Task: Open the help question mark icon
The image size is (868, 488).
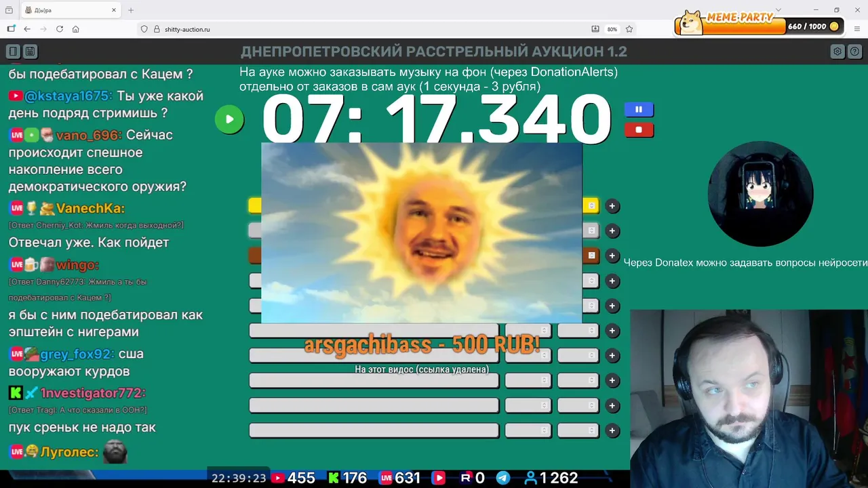Action: 854,52
